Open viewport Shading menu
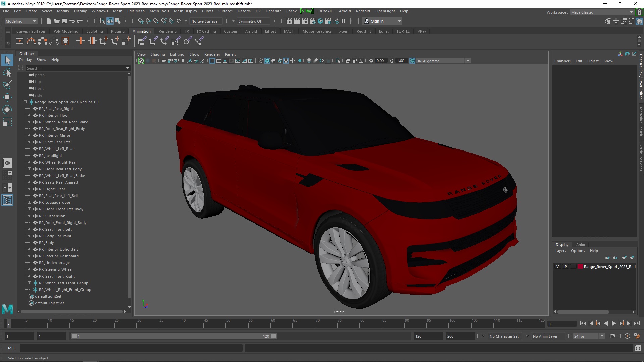The width and height of the screenshot is (644, 362). [158, 54]
